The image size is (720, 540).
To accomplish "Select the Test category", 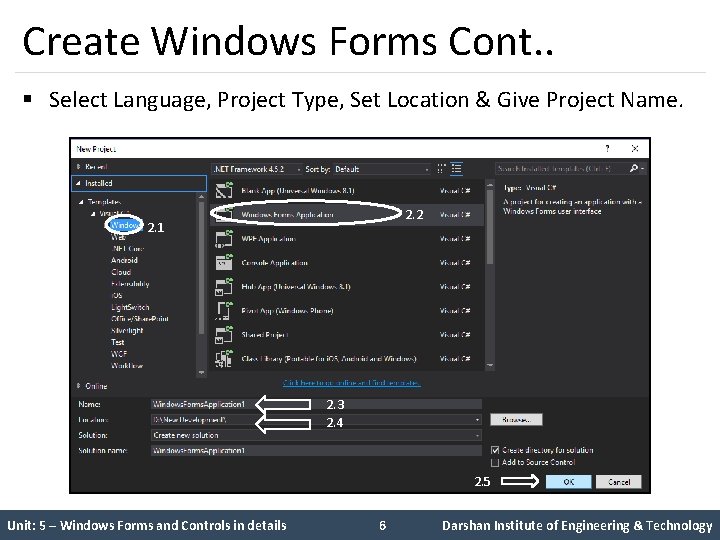I will click(x=118, y=342).
